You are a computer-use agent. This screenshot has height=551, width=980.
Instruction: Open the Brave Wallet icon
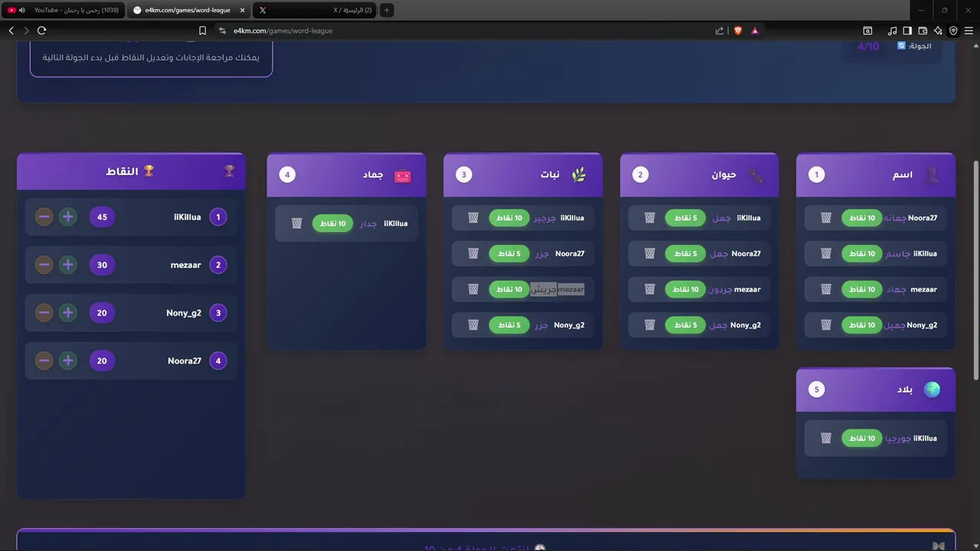[x=923, y=31]
